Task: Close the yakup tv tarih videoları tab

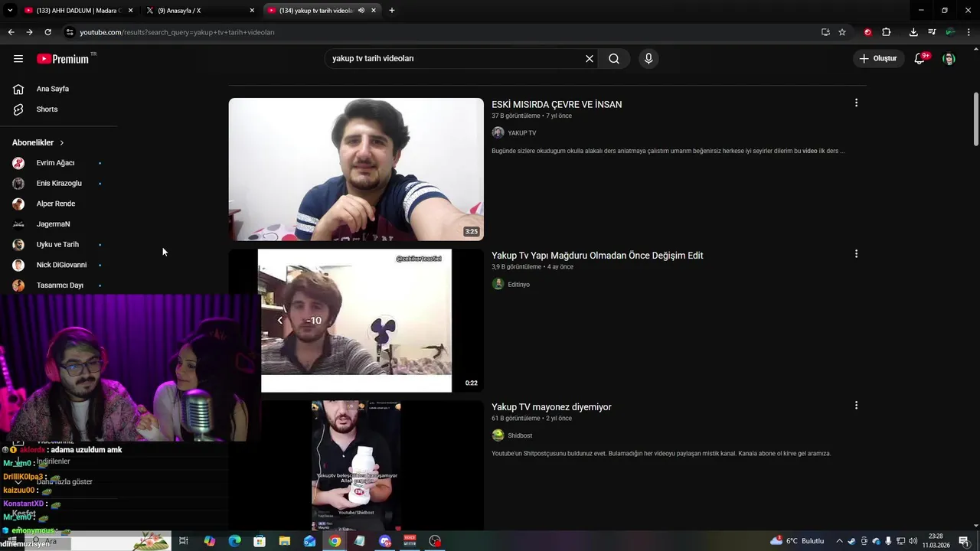Action: (374, 11)
